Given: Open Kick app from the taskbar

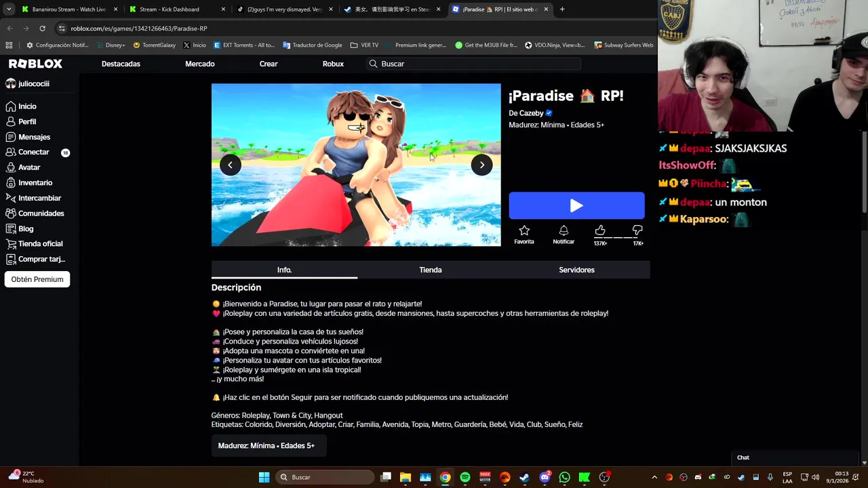Looking at the screenshot, I should (584, 477).
